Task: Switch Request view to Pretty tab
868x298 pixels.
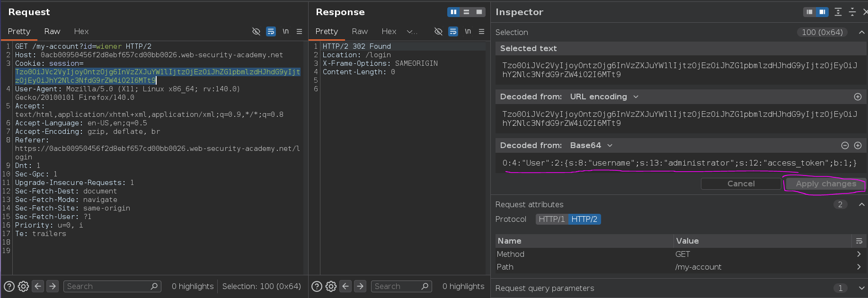Action: point(19,31)
